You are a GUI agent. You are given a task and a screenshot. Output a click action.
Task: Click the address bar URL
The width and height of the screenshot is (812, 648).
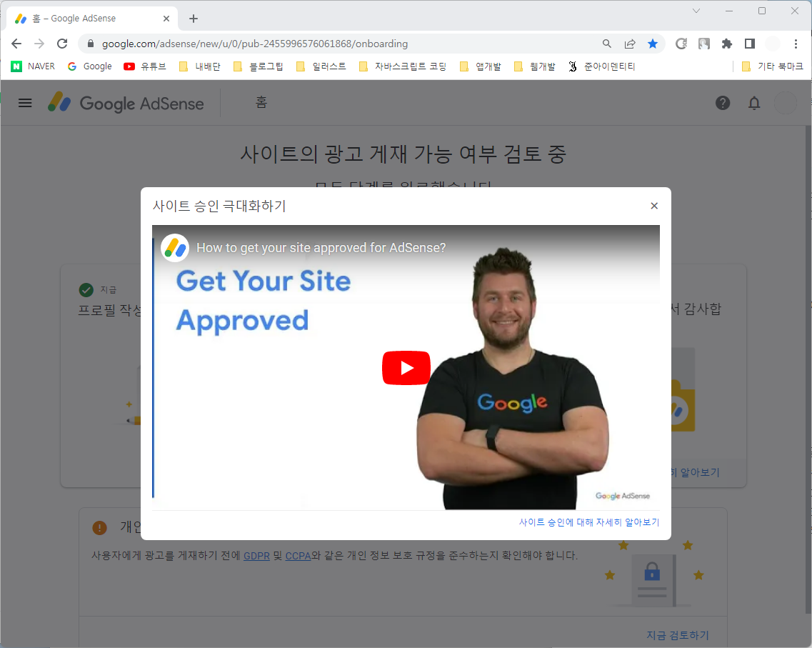point(255,44)
